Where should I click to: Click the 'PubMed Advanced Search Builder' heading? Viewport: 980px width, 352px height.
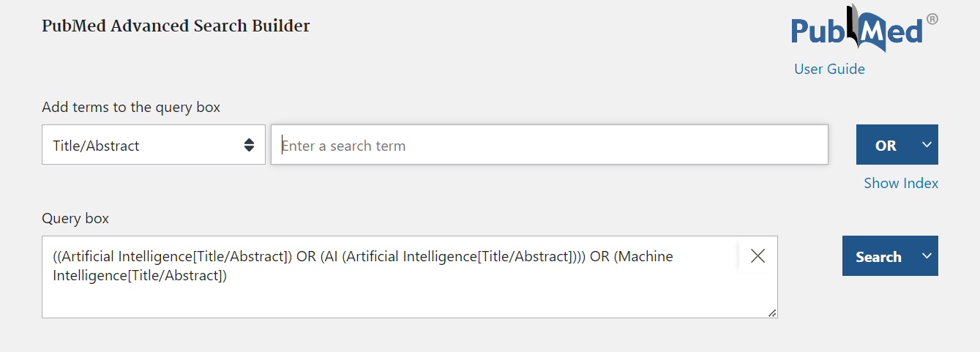pos(176,26)
